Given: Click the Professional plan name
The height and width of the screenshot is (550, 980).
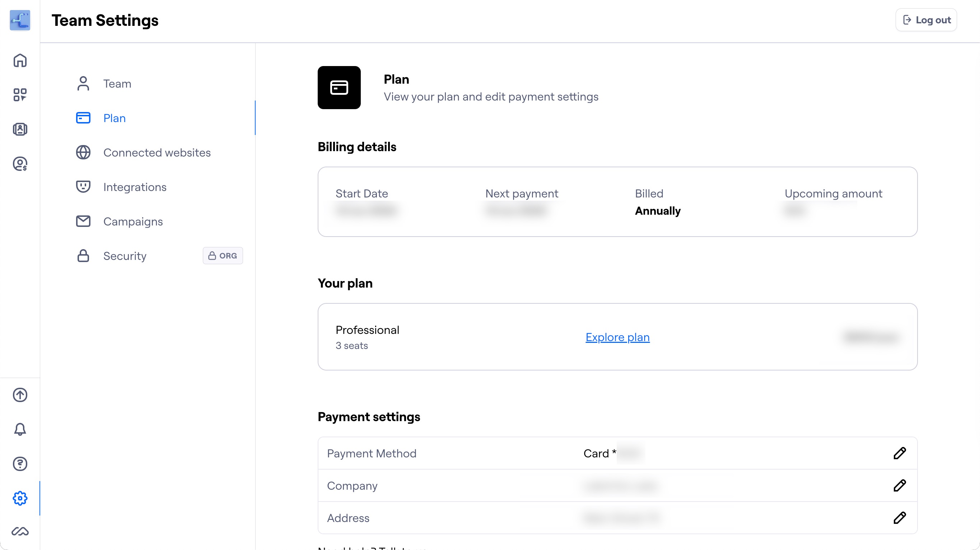Looking at the screenshot, I should click(367, 330).
